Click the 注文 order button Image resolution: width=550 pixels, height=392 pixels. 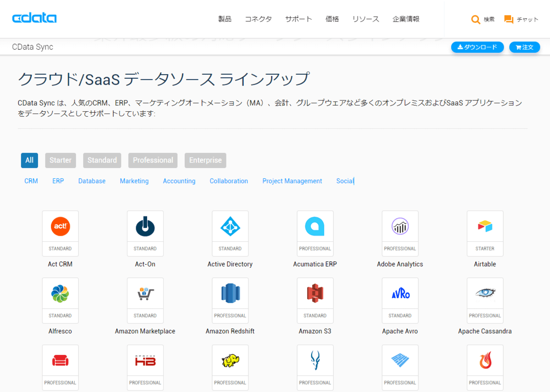click(x=525, y=47)
